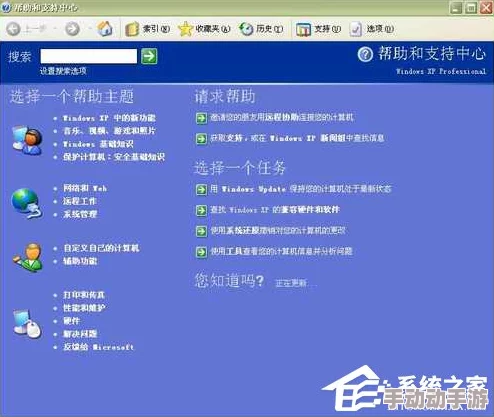The image size is (494, 417).
Task: Click the green search go arrow button
Action: [149, 56]
